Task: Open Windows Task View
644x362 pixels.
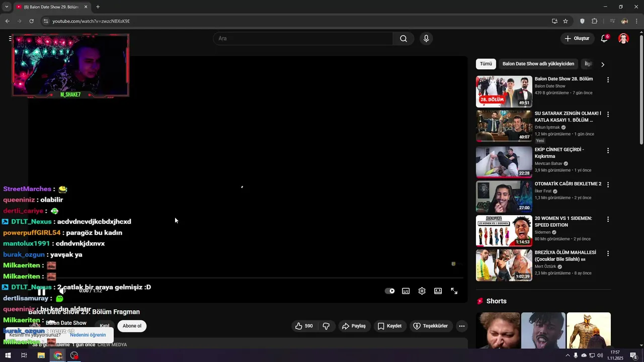Action: [24, 355]
